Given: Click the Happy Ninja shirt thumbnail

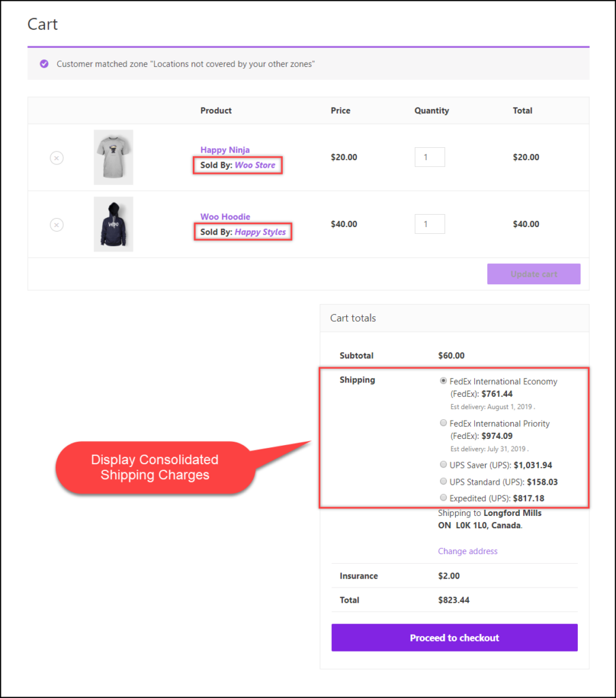Looking at the screenshot, I should [x=113, y=157].
